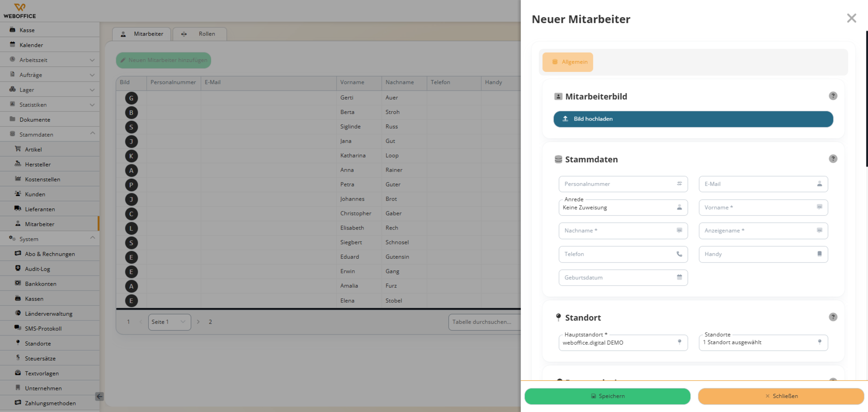Click Bild hochladen button
The image size is (868, 412).
click(x=693, y=119)
